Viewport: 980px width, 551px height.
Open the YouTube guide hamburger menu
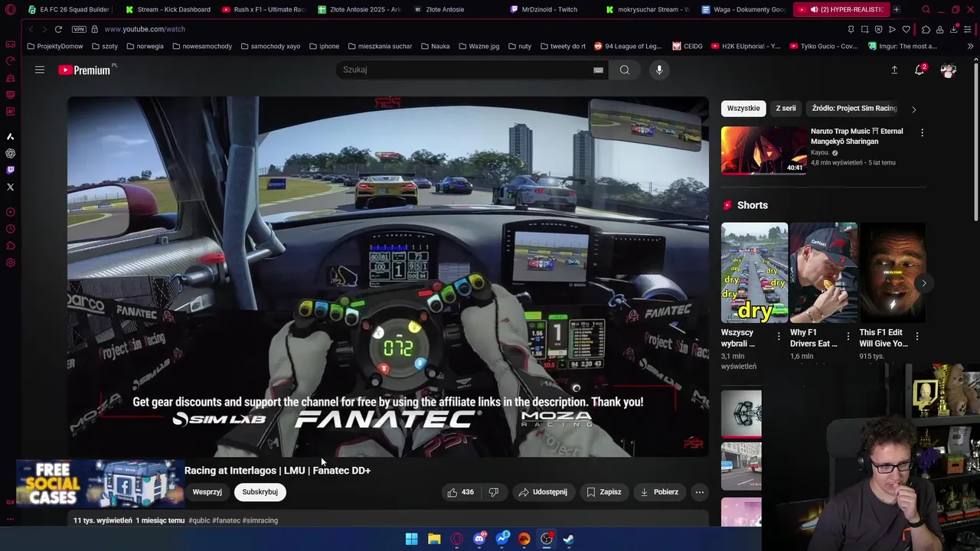pyautogui.click(x=39, y=70)
